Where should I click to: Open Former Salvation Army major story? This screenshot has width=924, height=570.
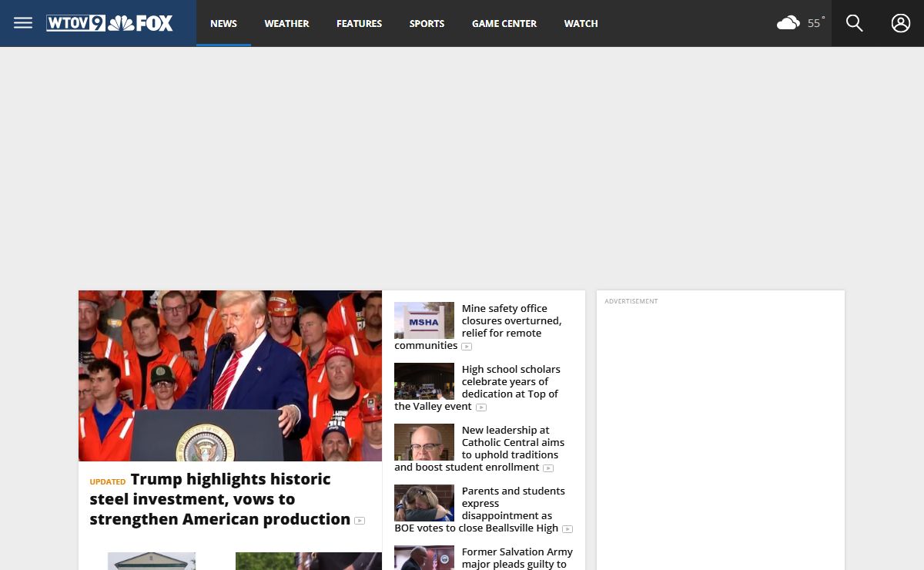[517, 558]
